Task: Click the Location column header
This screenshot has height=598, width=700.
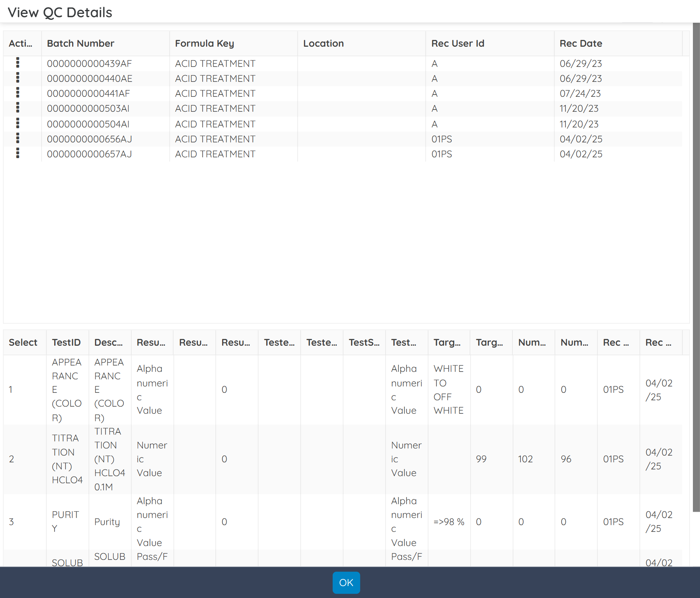Action: [x=323, y=43]
